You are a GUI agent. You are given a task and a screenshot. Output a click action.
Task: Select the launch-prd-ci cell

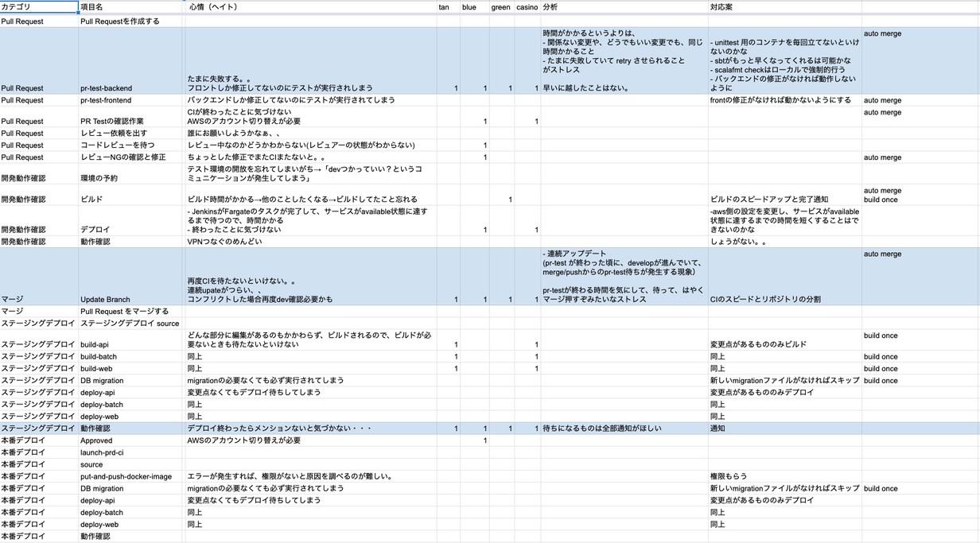(x=132, y=452)
